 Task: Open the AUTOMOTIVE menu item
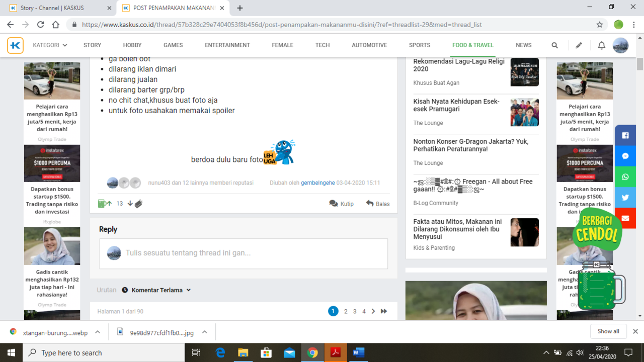[x=369, y=45]
